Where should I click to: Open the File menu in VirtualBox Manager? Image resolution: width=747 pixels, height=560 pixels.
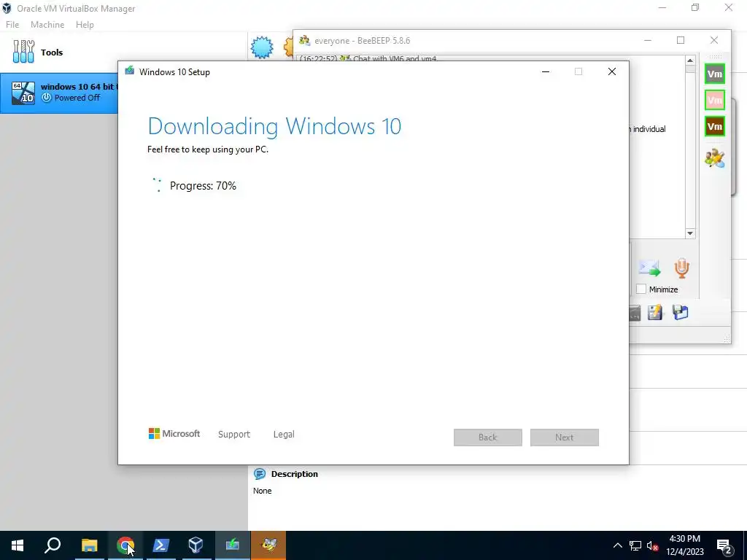click(x=12, y=25)
